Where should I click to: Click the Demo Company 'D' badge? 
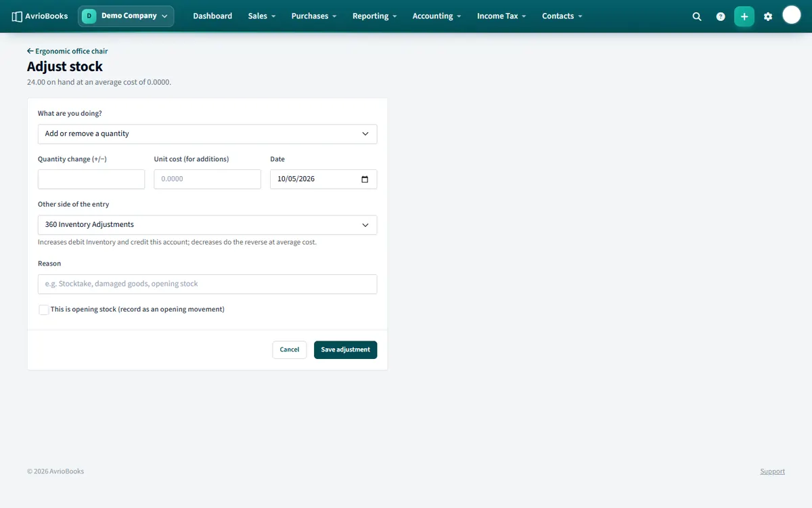pyautogui.click(x=89, y=16)
